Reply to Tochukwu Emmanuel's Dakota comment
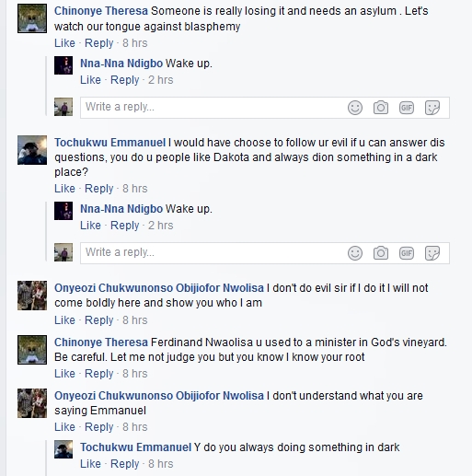 point(98,189)
